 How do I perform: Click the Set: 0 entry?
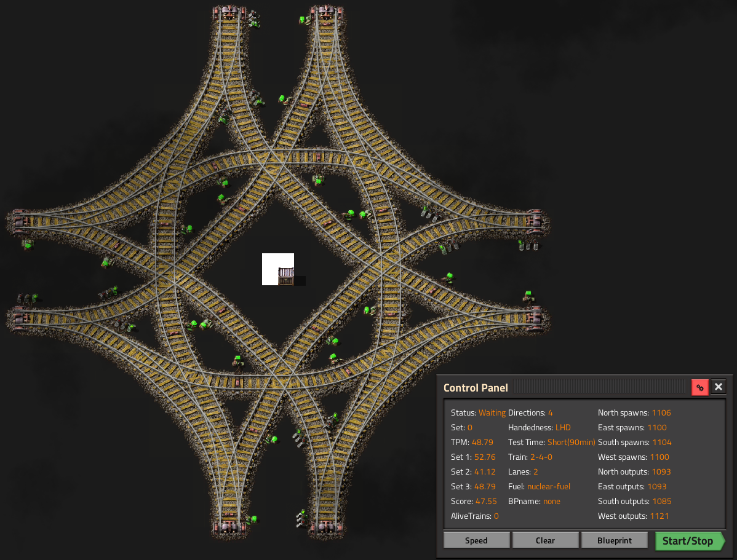coord(461,427)
